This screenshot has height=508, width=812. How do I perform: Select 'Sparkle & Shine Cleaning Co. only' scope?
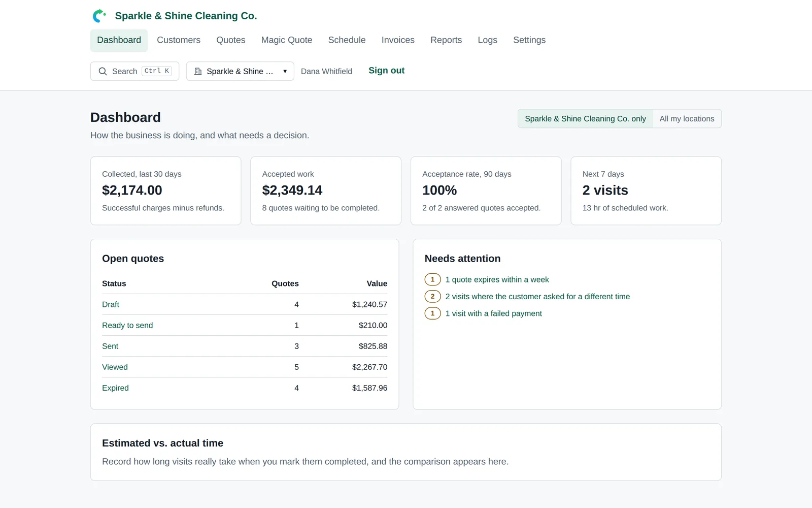[x=585, y=118]
